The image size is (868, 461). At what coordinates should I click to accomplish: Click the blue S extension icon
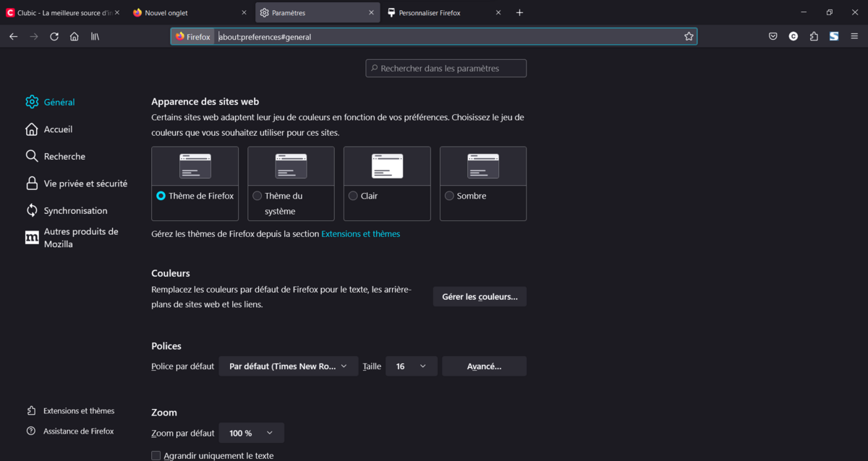click(x=834, y=36)
